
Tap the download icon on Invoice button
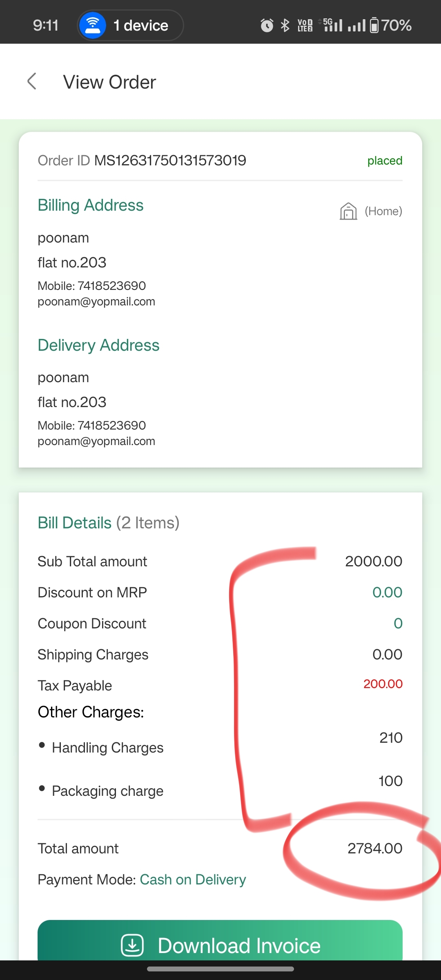point(132,945)
